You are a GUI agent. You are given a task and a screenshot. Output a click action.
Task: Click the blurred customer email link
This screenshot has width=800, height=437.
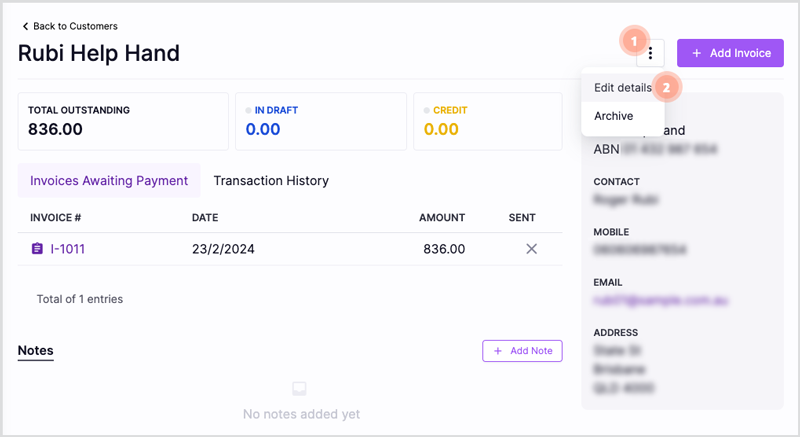pyautogui.click(x=660, y=300)
